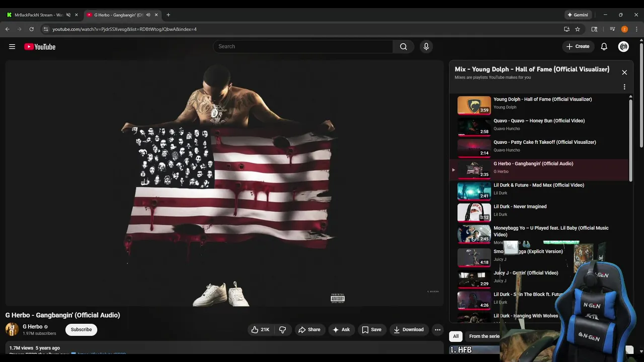Click the Young Dolph Hall of Fame thumbnail

click(474, 106)
